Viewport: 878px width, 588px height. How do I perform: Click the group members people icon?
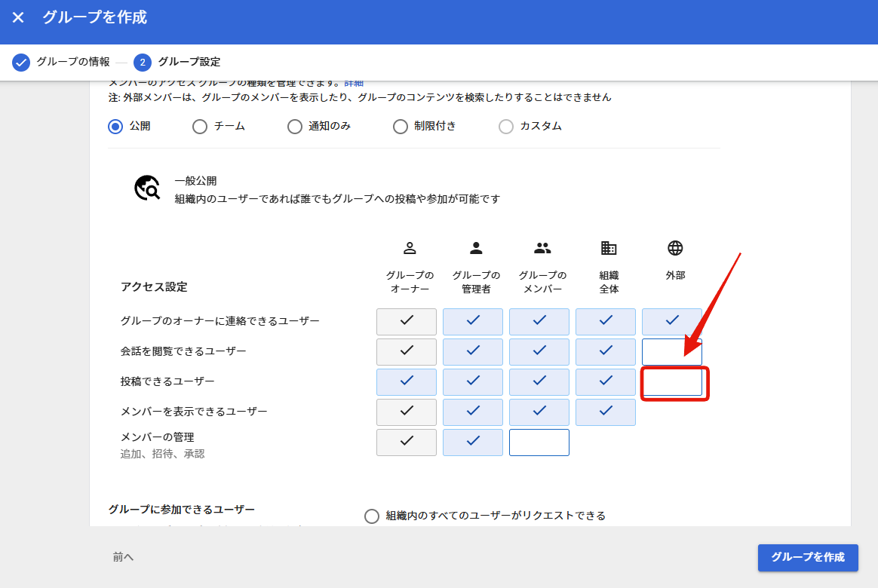[542, 248]
